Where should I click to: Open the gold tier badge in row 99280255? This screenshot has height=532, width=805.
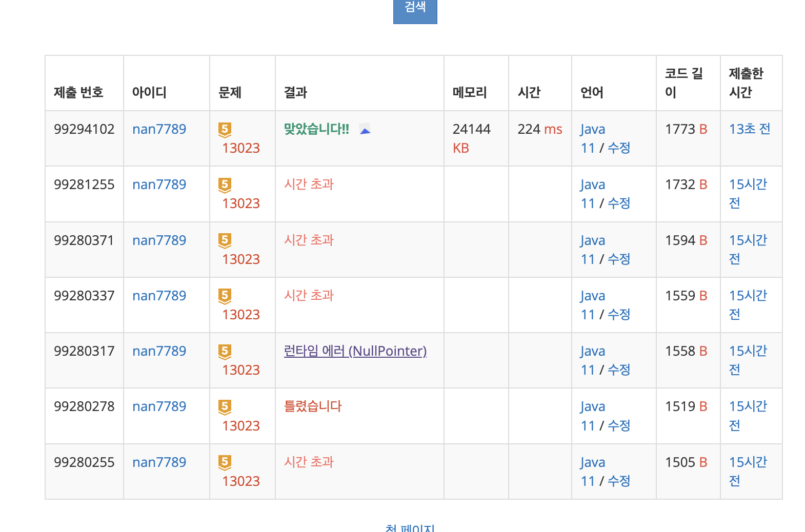[x=225, y=463]
